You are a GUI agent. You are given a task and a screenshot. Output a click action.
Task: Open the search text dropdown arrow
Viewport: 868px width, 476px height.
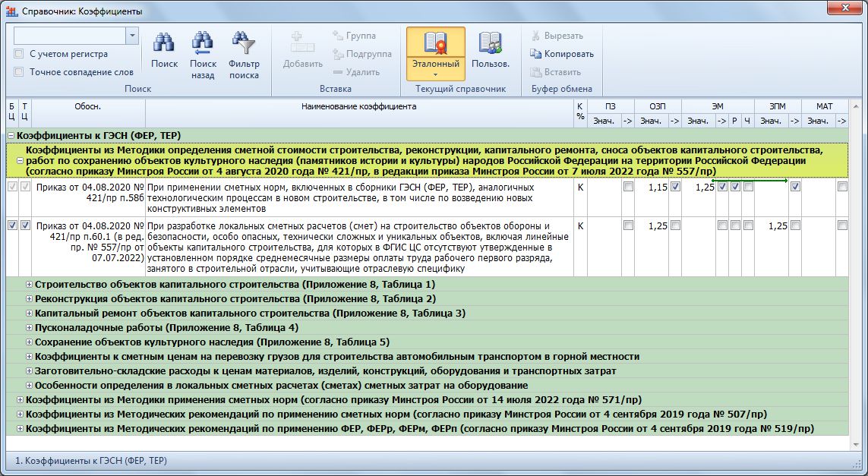click(x=131, y=36)
